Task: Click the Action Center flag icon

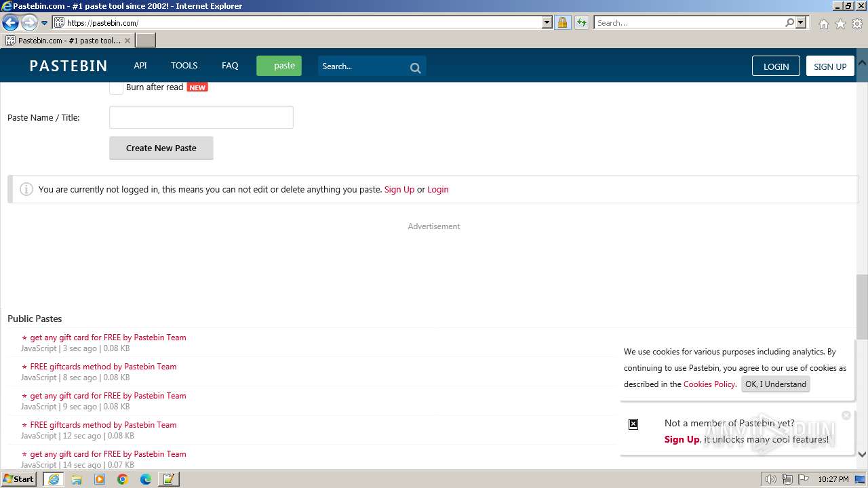Action: point(802,479)
